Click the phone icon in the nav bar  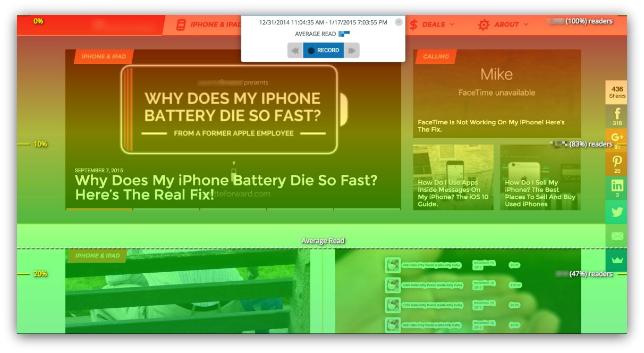point(181,24)
